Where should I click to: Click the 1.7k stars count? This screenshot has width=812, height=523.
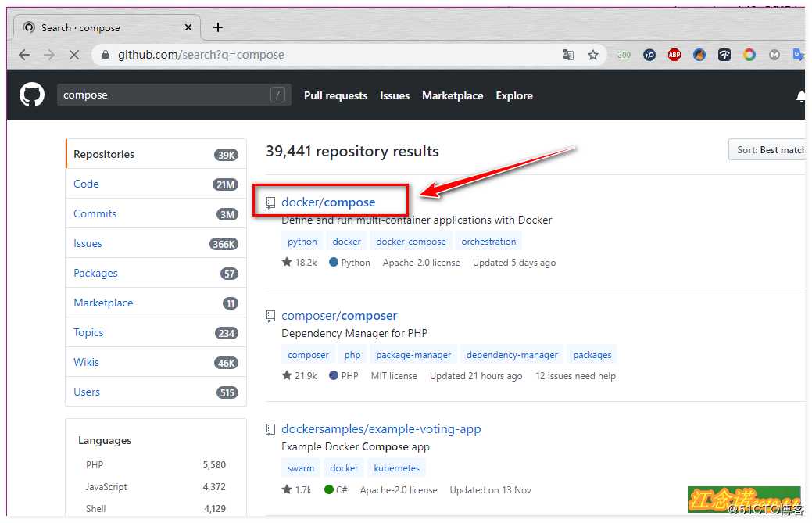click(x=297, y=490)
